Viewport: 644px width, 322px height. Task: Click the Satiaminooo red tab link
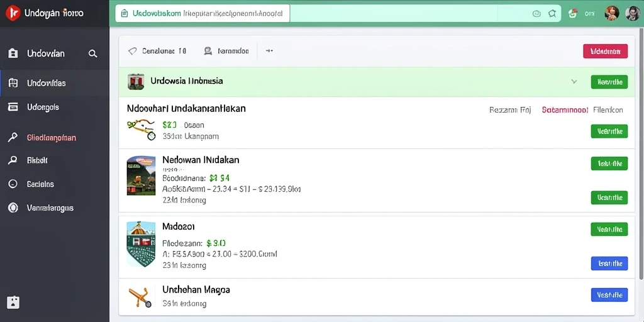point(565,110)
